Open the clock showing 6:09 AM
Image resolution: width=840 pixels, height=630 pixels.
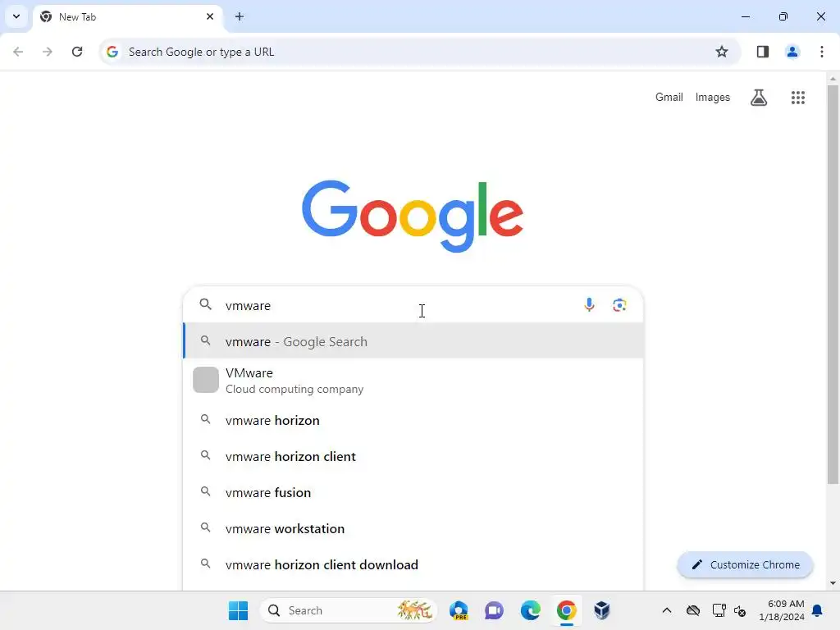782,610
